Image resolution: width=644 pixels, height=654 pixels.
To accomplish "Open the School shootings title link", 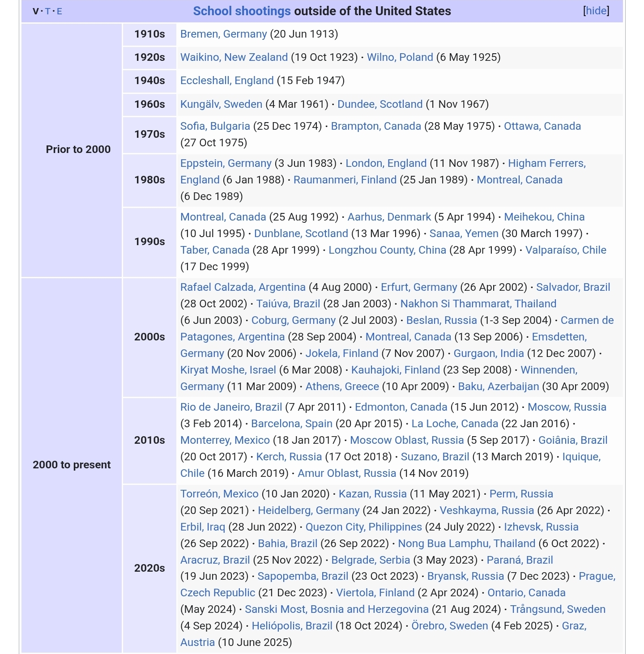I will pos(242,11).
